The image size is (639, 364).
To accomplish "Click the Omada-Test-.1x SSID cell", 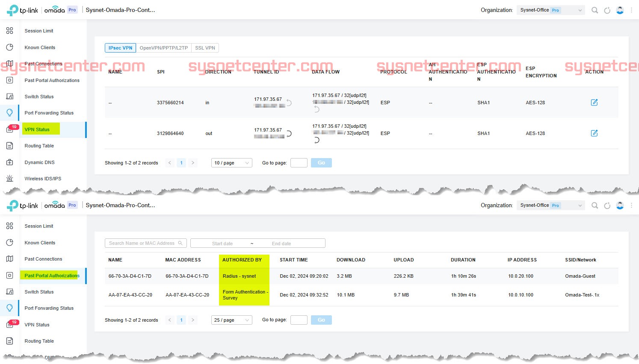I will click(x=582, y=295).
